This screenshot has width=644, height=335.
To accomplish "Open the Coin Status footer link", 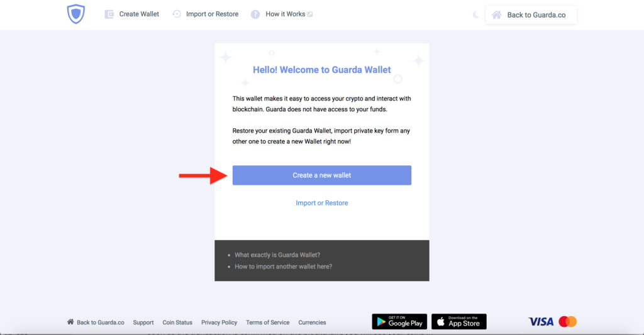I will (x=177, y=322).
